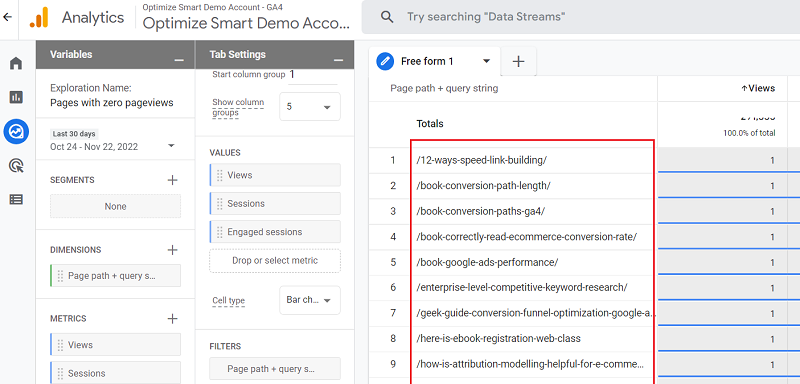
Task: Click the search box Try searching Data Streams
Action: [x=581, y=17]
